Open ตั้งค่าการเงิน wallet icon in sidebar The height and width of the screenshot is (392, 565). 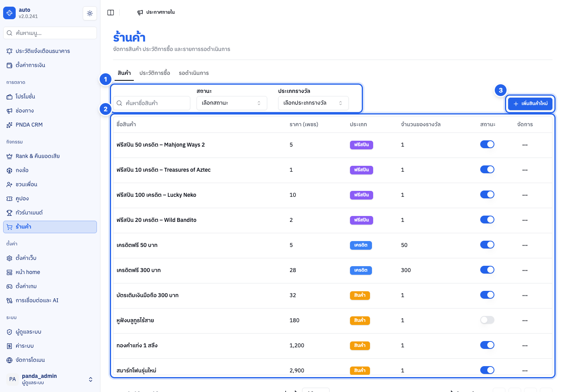point(9,65)
